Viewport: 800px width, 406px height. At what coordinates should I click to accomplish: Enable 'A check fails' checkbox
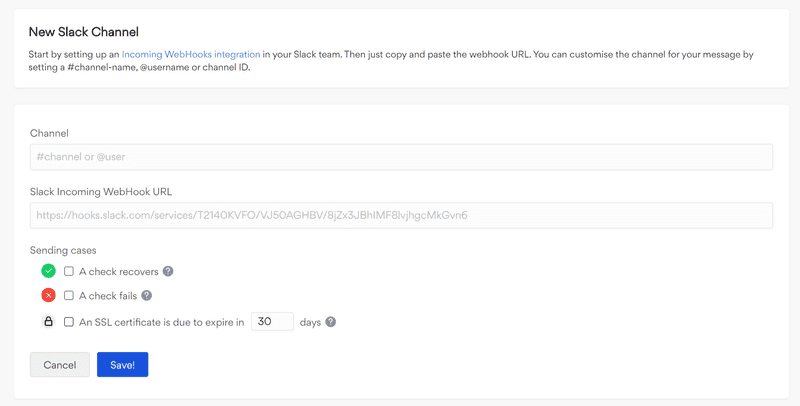pos(69,295)
